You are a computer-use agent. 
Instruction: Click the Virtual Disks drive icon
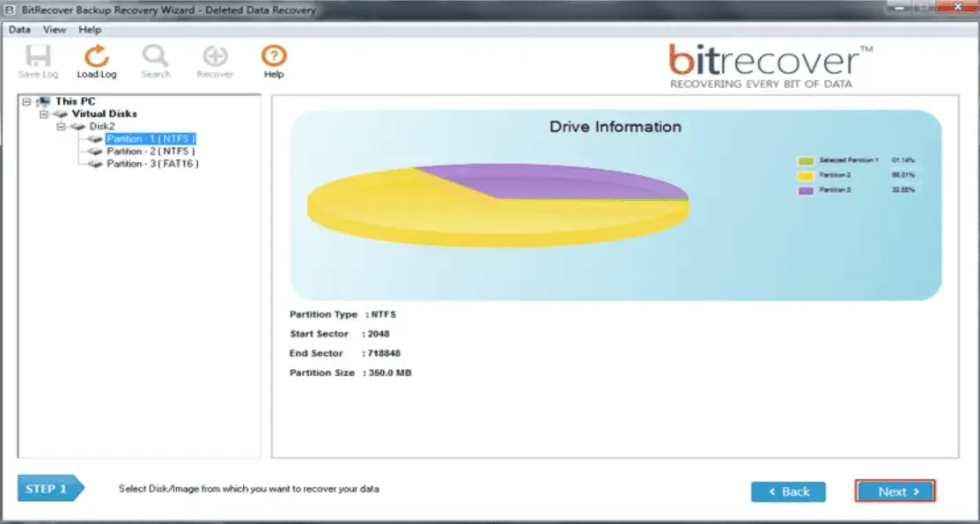pyautogui.click(x=61, y=114)
